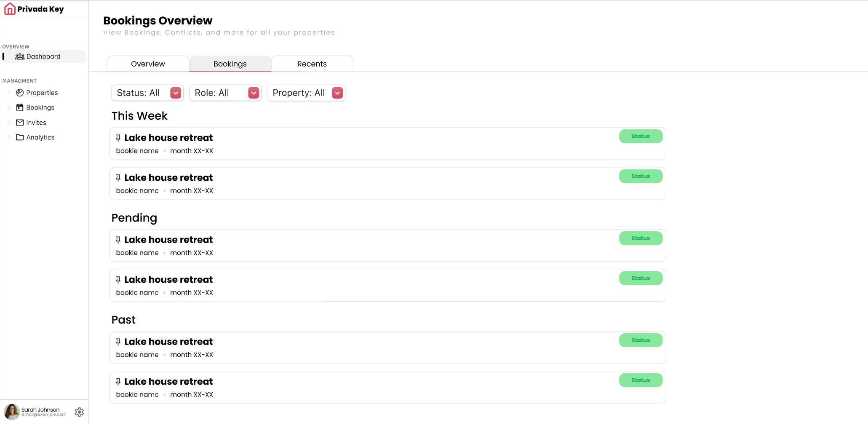Click the Invites envelope icon

click(x=20, y=123)
